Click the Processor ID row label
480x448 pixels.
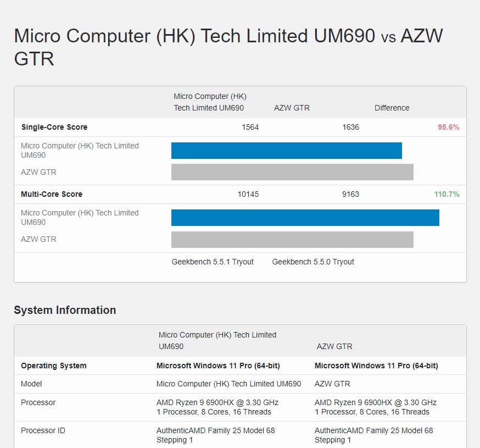click(43, 430)
